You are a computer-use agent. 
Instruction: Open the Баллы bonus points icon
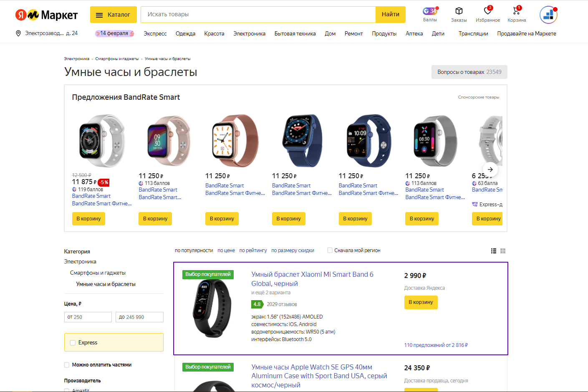point(429,12)
